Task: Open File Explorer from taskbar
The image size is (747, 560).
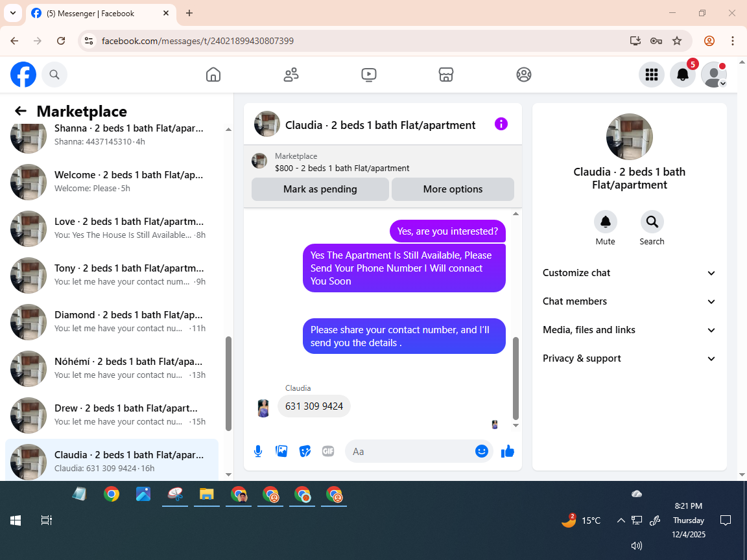Action: click(206, 495)
